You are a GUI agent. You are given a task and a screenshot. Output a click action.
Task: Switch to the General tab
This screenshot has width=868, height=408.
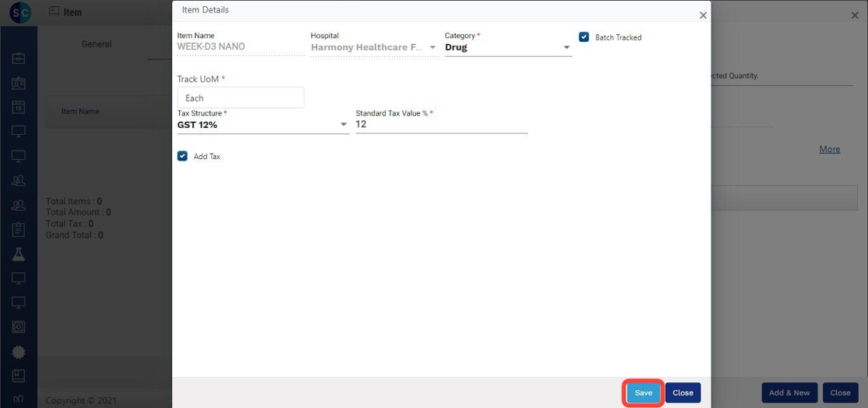[x=97, y=44]
